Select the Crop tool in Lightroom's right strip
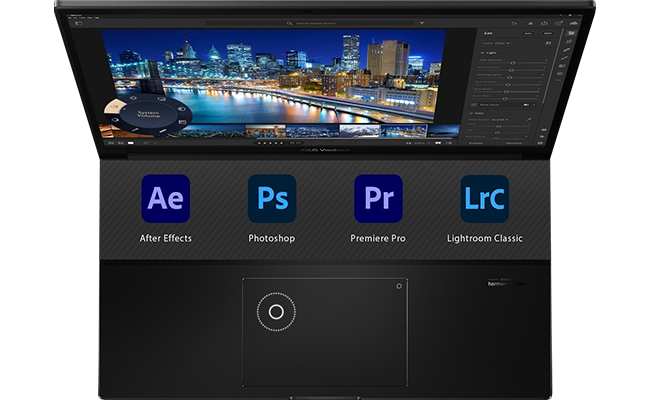650x400 pixels. point(569,41)
